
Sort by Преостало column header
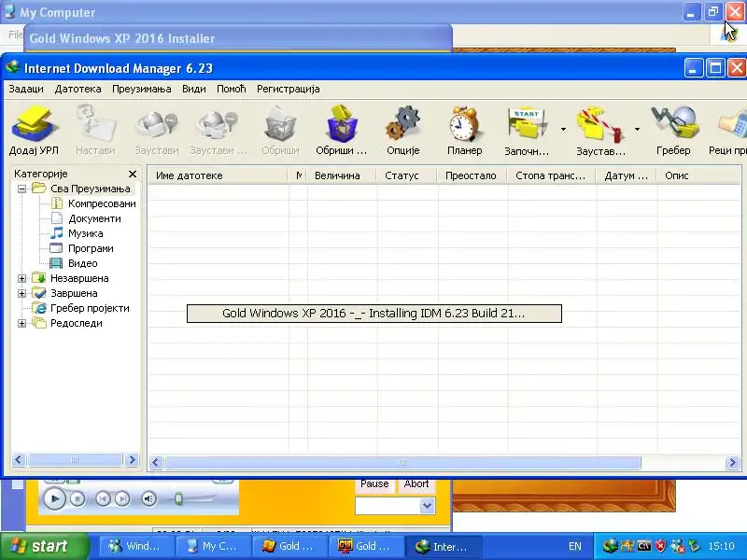(x=472, y=175)
